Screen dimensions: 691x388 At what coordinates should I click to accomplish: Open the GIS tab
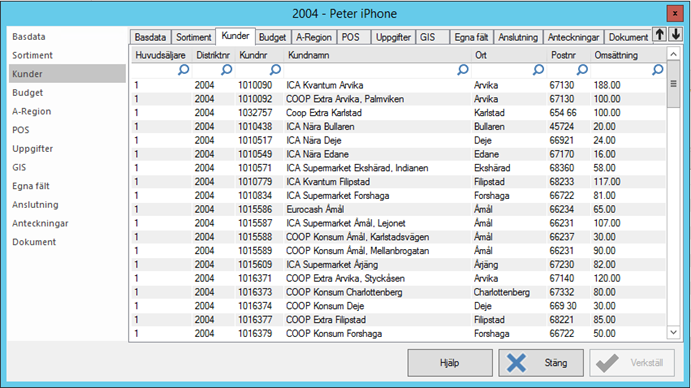[x=432, y=37]
